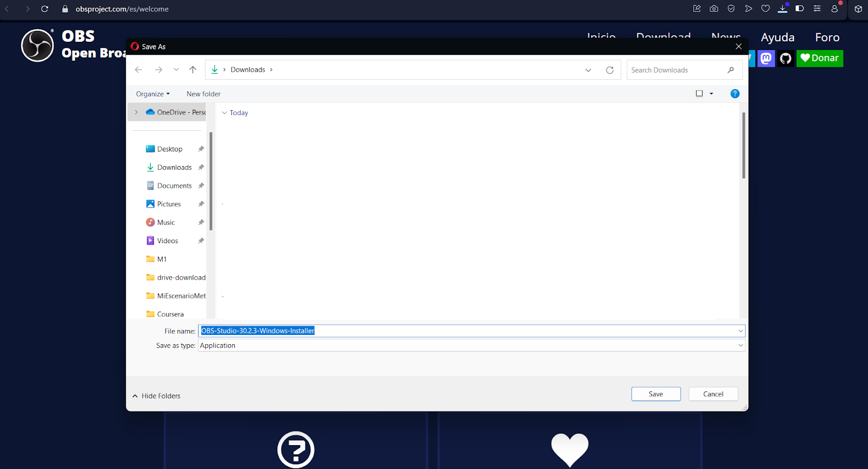The image size is (868, 469).
Task: Click Hide Folders toggle
Action: [156, 396]
